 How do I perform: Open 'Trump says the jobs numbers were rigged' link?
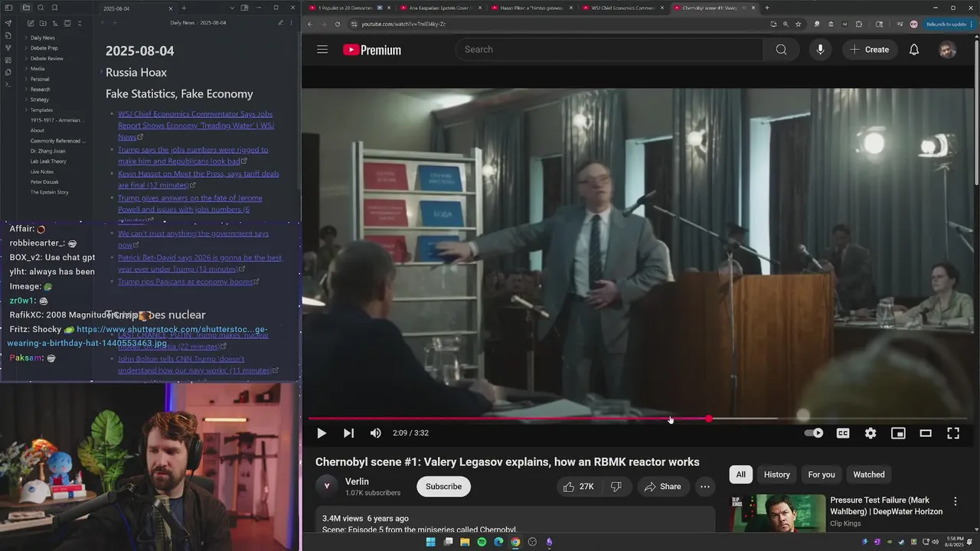click(193, 155)
